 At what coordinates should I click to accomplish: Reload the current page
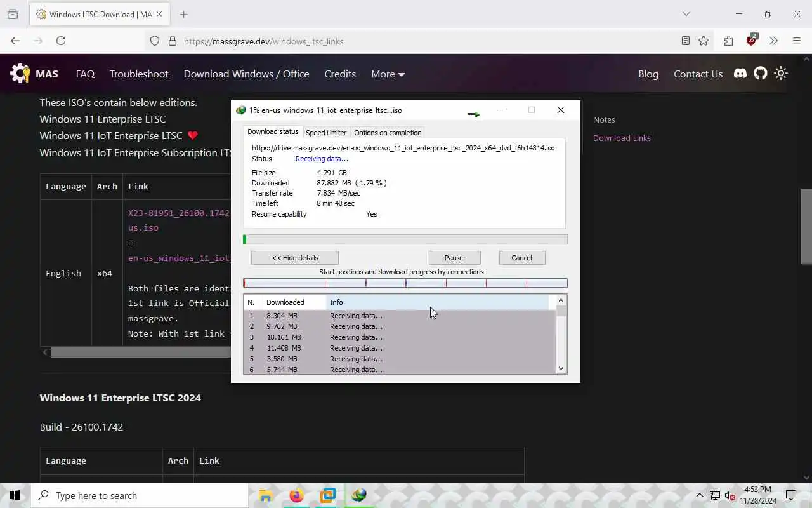61,41
